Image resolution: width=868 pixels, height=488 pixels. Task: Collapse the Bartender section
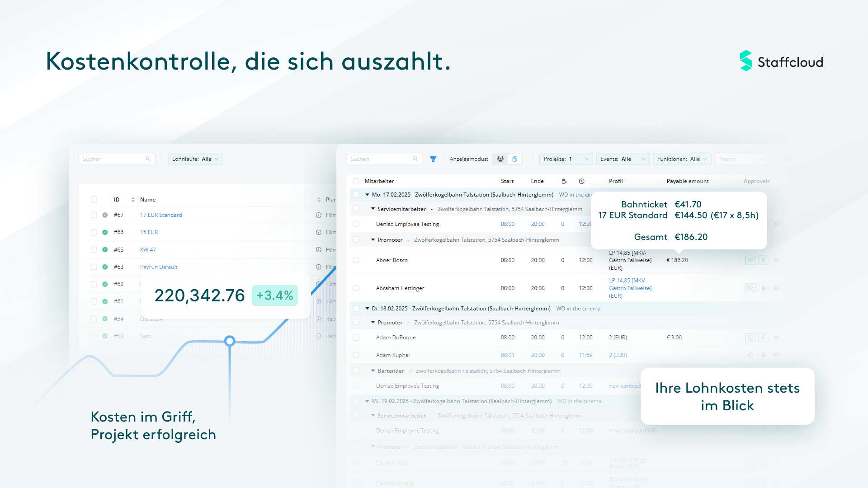(x=373, y=371)
